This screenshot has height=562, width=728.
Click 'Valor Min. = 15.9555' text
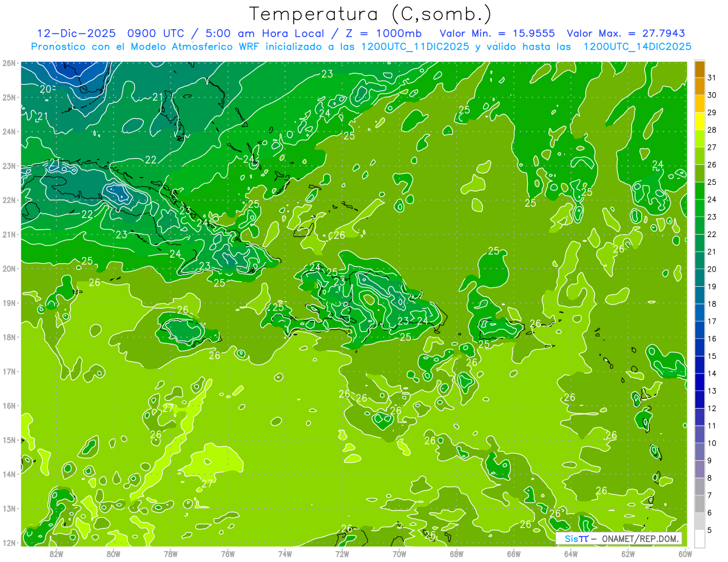coord(497,33)
